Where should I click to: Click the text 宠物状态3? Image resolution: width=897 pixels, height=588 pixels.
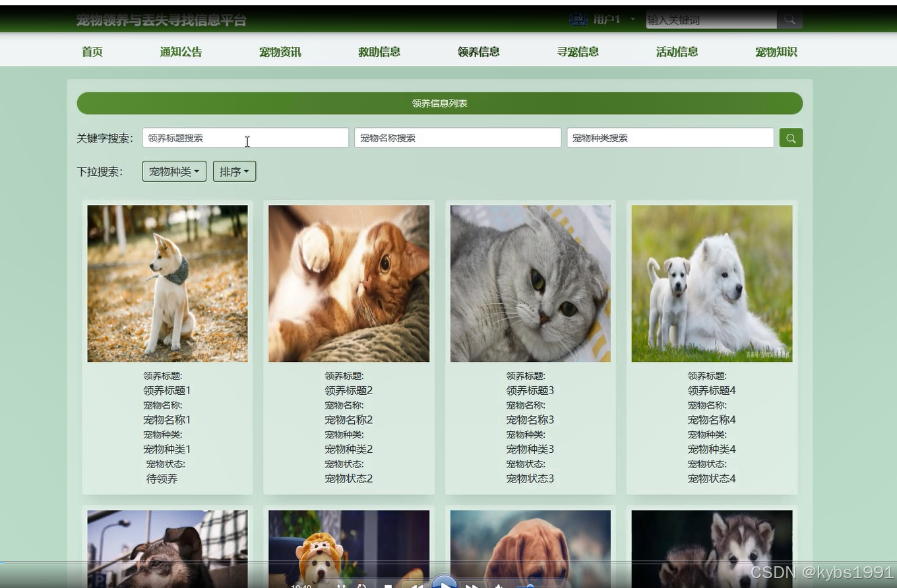tap(530, 479)
